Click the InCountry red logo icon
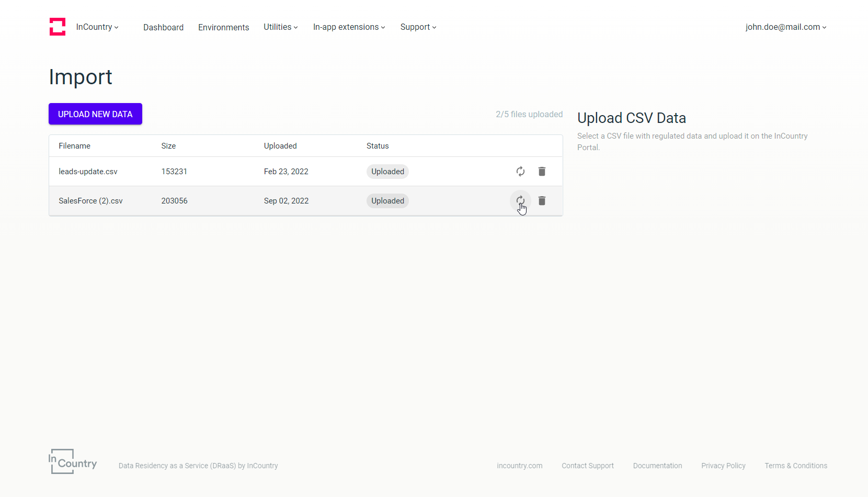868x497 pixels. pos(58,27)
